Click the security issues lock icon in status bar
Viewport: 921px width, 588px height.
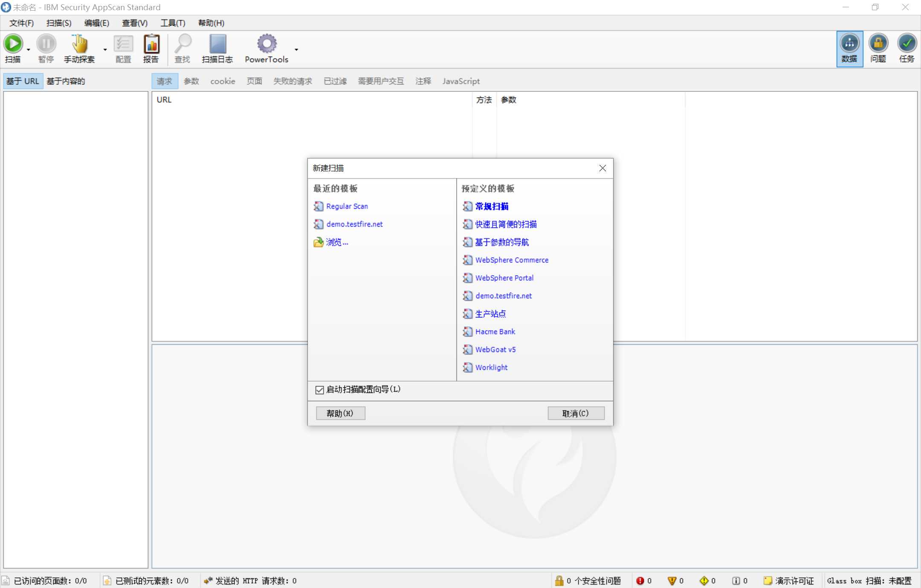pos(559,581)
